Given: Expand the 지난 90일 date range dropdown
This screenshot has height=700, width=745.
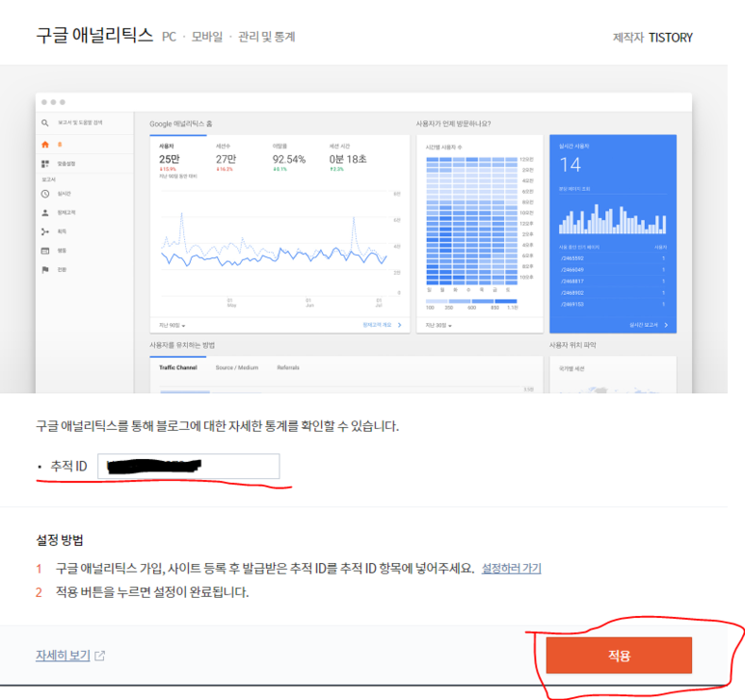Looking at the screenshot, I should [172, 326].
